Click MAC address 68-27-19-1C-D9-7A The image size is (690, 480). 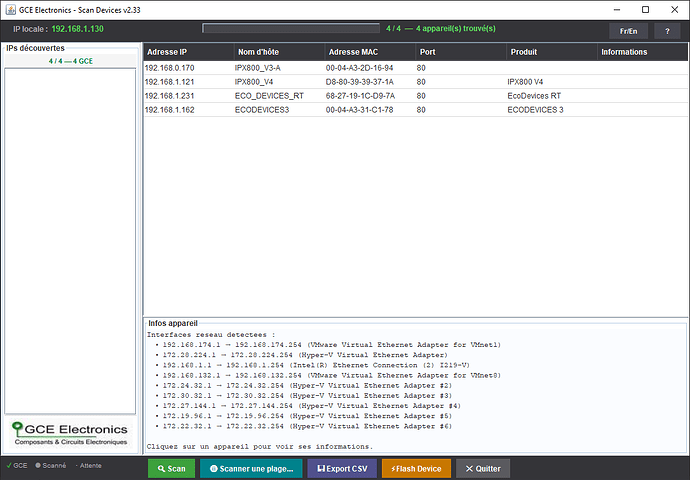[x=360, y=96]
